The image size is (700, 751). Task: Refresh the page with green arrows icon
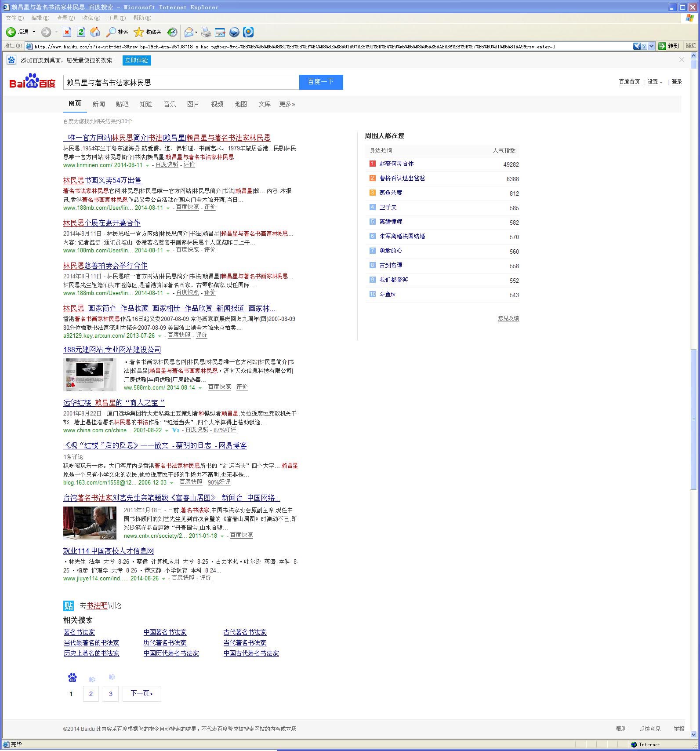pyautogui.click(x=81, y=32)
